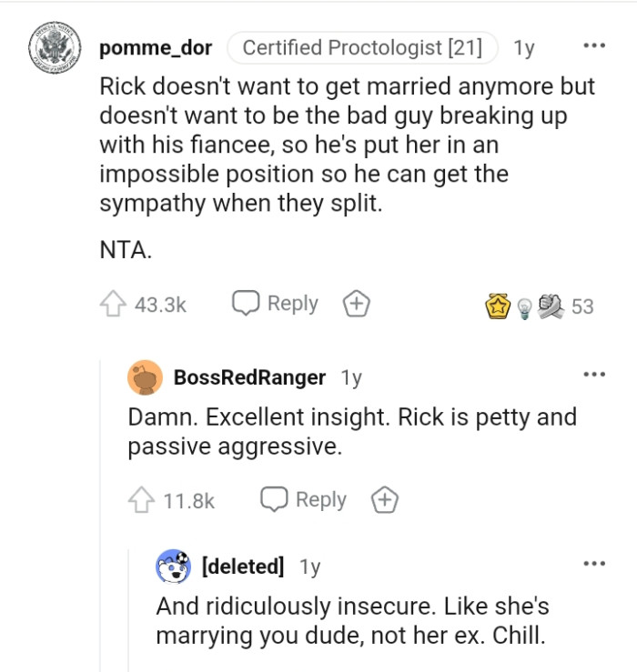Upvote pomme_dor's comment

pyautogui.click(x=112, y=305)
